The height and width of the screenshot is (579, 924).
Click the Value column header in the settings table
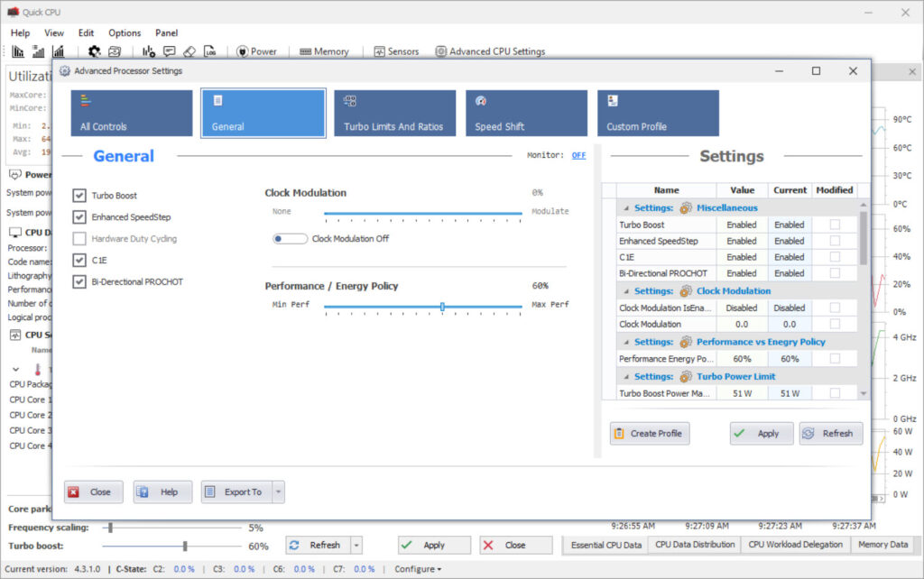click(742, 190)
